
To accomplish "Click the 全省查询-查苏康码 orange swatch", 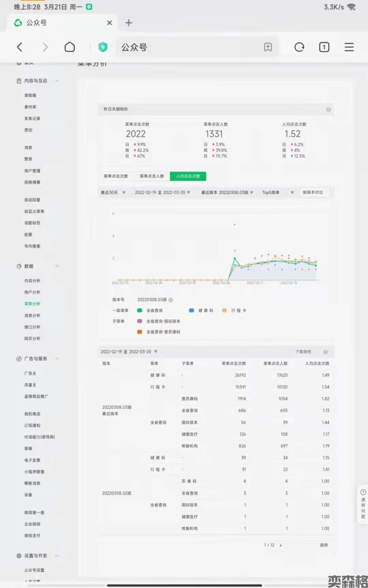I will [140, 332].
